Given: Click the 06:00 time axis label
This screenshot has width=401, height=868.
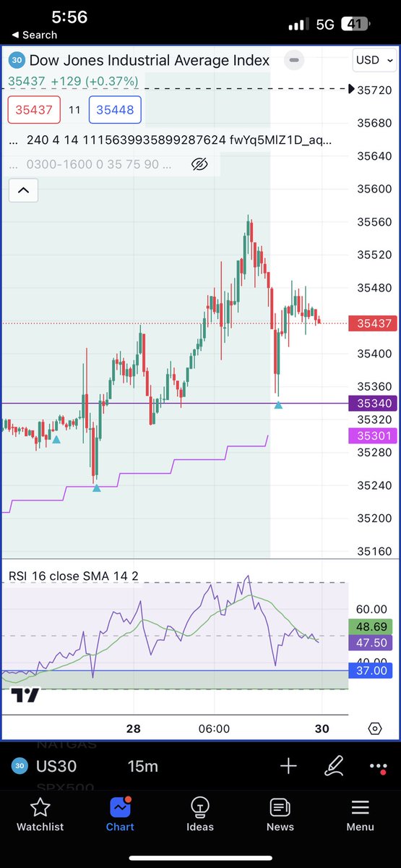Looking at the screenshot, I should point(214,728).
